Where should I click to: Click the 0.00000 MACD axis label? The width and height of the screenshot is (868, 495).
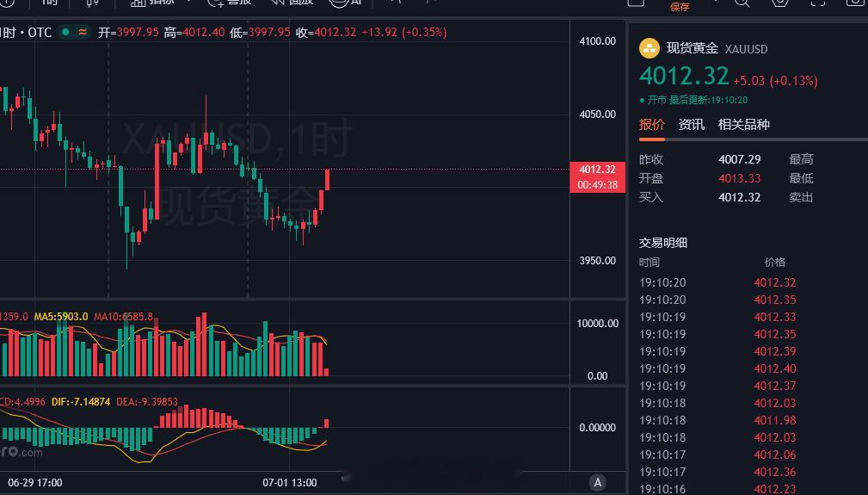coord(597,428)
